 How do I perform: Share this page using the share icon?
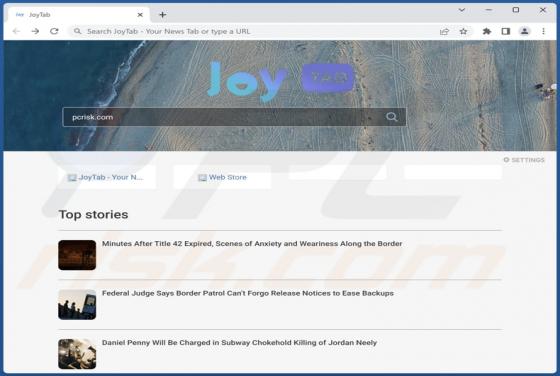click(444, 31)
